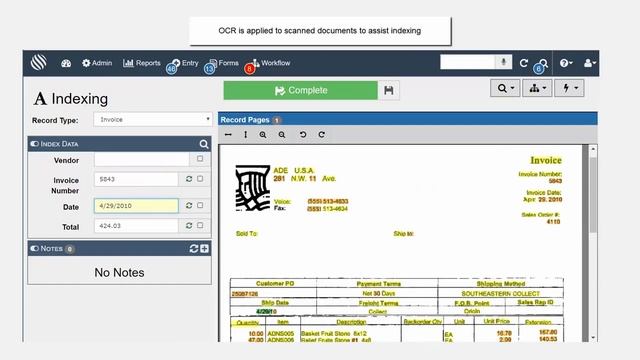Image resolution: width=640 pixels, height=360 pixels.
Task: Check the Invoice Number checkbox
Action: pos(200,179)
